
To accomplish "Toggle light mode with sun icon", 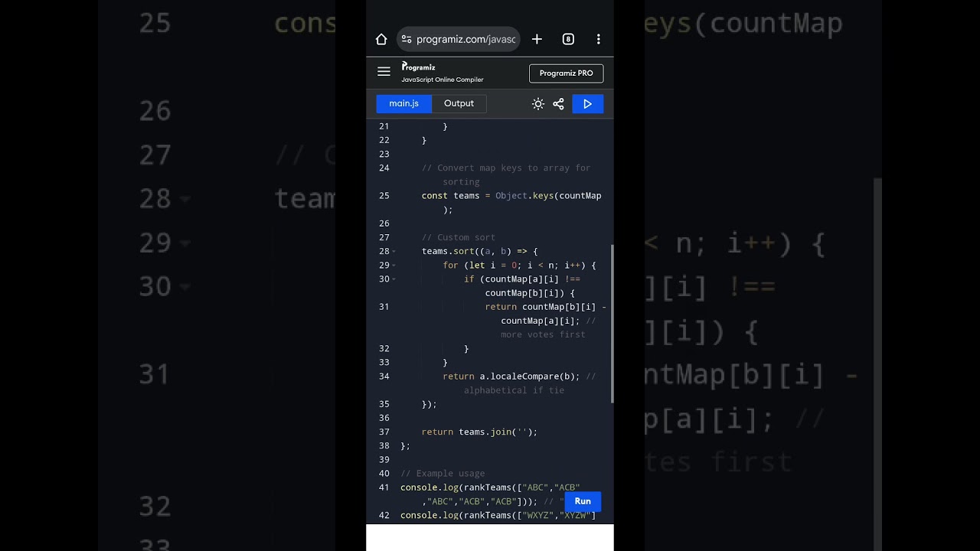I will (x=537, y=104).
